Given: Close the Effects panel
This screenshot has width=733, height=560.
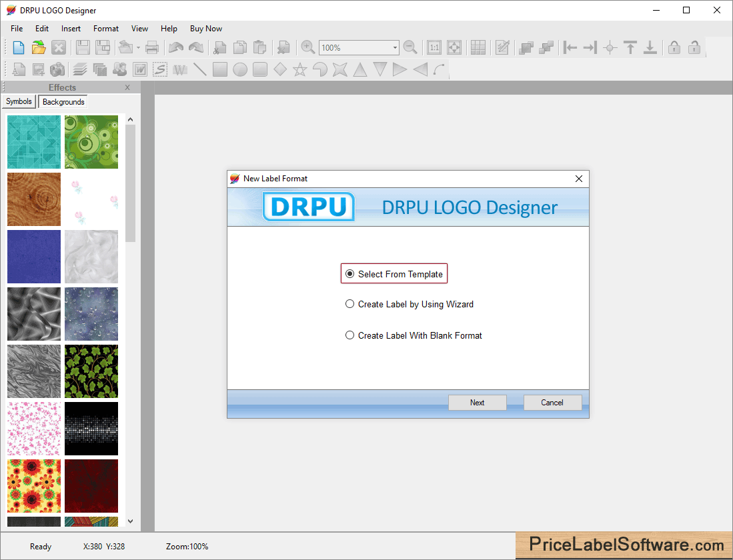Looking at the screenshot, I should (127, 87).
